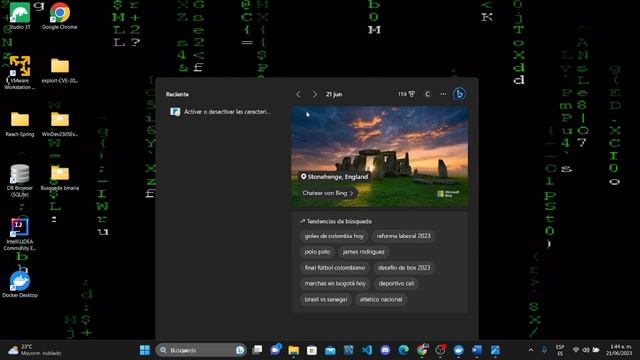Open the three-dot more options menu
This screenshot has width=640, height=360.
coord(443,94)
